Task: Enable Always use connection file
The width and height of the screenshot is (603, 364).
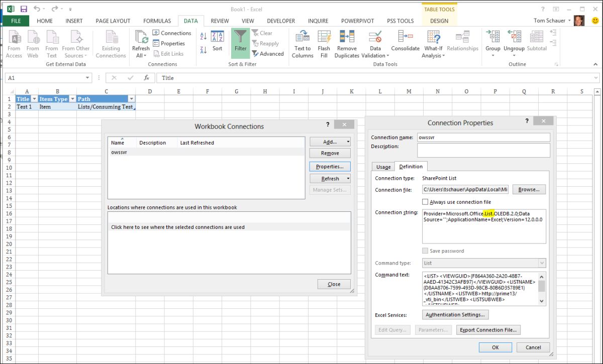Action: tap(425, 202)
